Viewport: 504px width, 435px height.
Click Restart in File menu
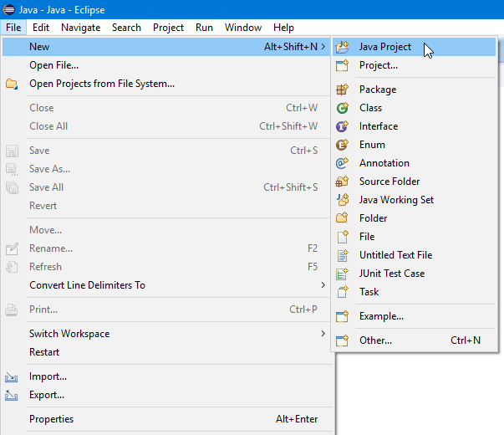166,352
